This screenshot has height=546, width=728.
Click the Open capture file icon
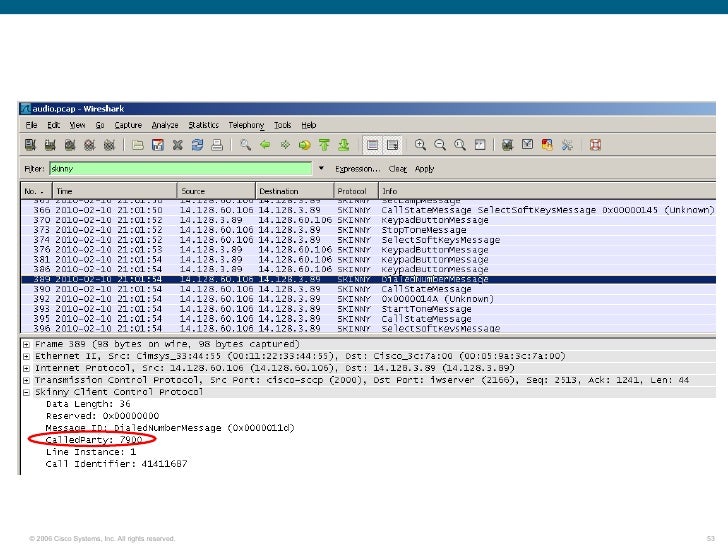click(x=137, y=145)
